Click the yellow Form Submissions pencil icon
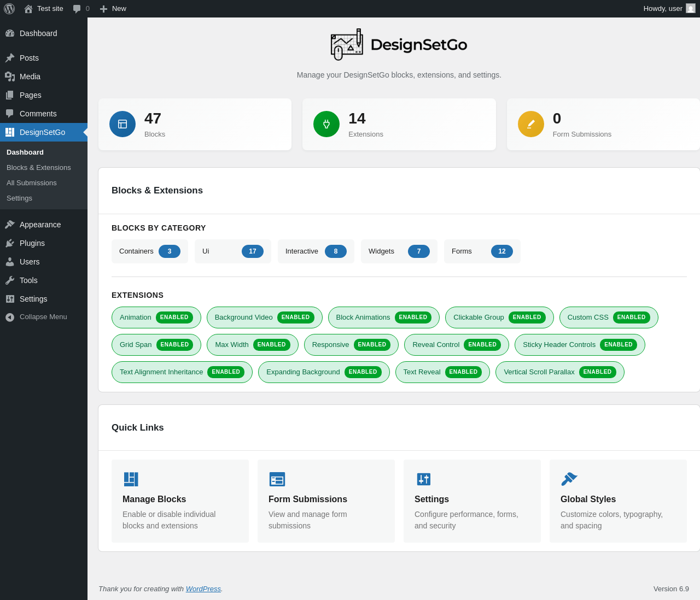700x600 pixels. 531,124
